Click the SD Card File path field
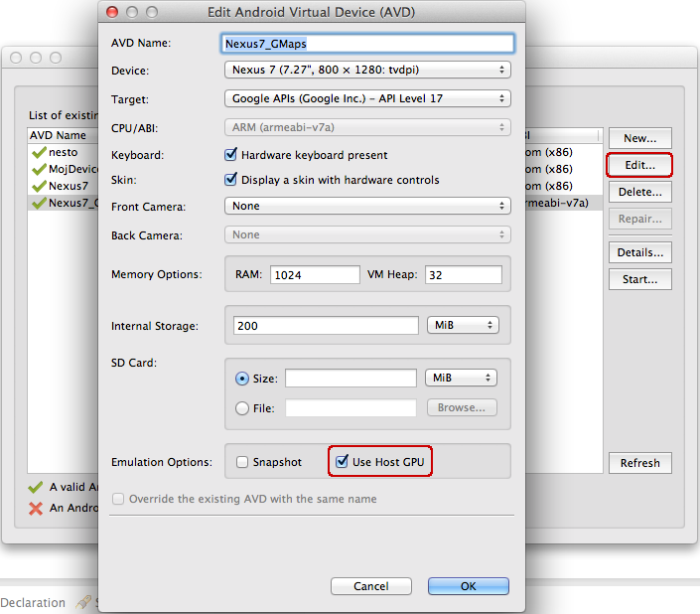The height and width of the screenshot is (614, 700). [x=350, y=407]
